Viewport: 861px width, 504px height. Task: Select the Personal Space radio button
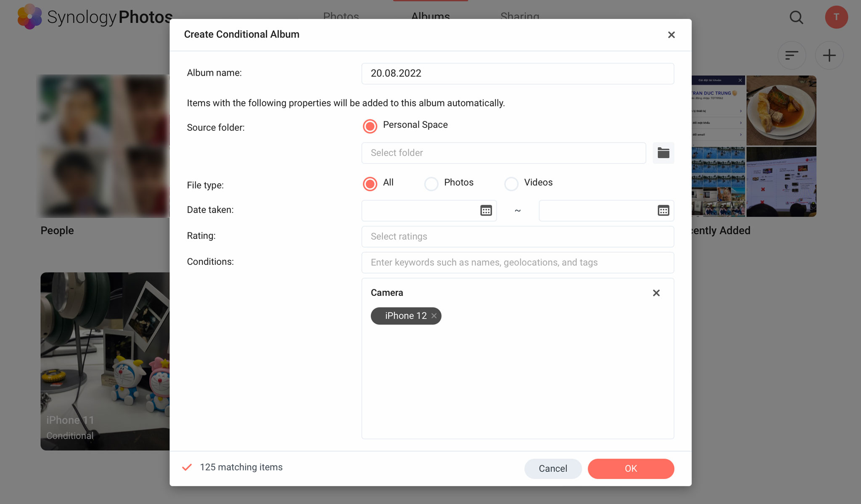370,125
